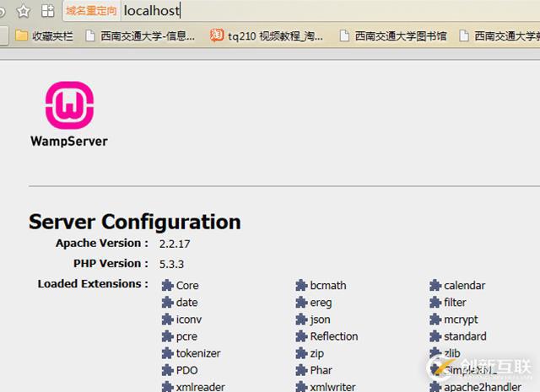
Task: Click the puzzle icon next to Core
Action: (167, 285)
